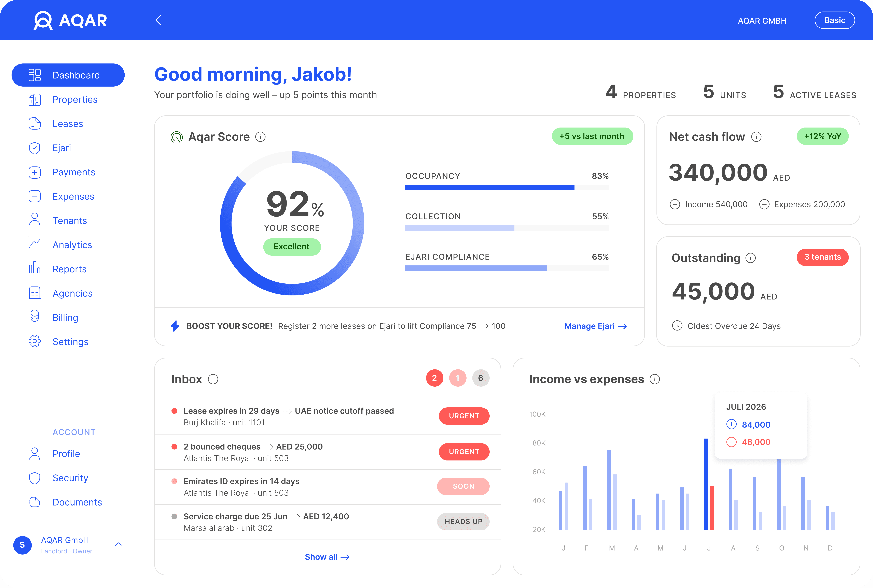Select Billing from the sidebar
This screenshot has width=873, height=588.
tap(65, 318)
